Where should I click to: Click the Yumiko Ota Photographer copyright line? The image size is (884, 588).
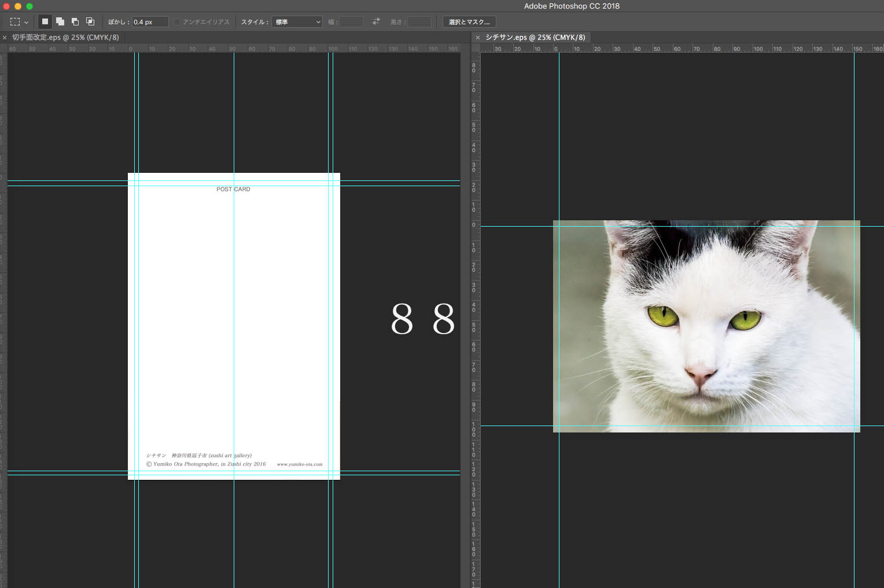(x=206, y=464)
